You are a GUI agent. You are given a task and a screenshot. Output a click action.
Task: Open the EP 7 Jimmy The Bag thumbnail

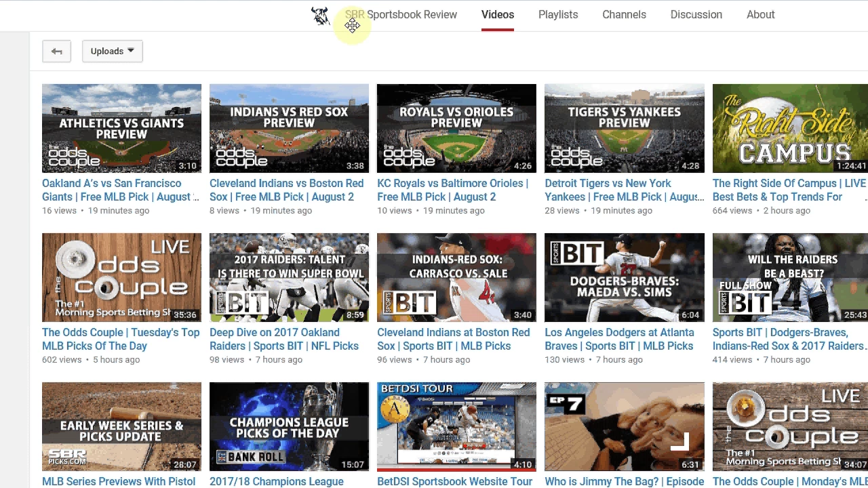(625, 426)
